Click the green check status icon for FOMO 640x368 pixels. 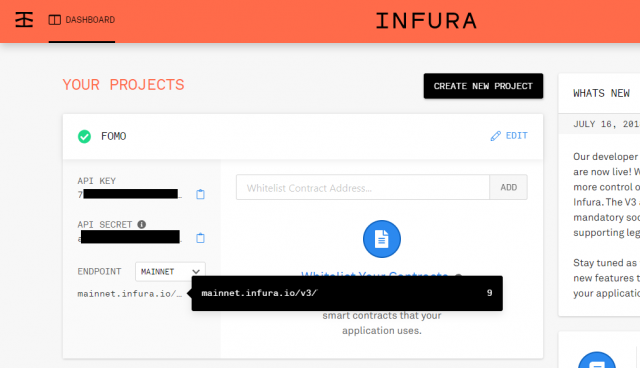click(x=84, y=136)
